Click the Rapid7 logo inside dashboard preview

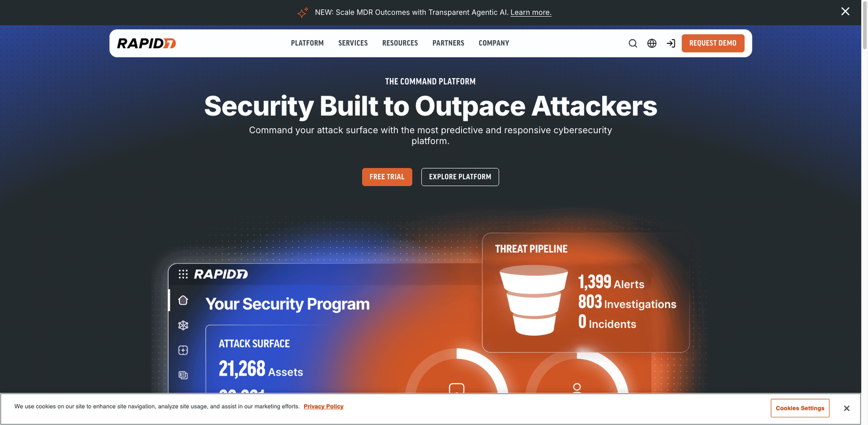(221, 274)
